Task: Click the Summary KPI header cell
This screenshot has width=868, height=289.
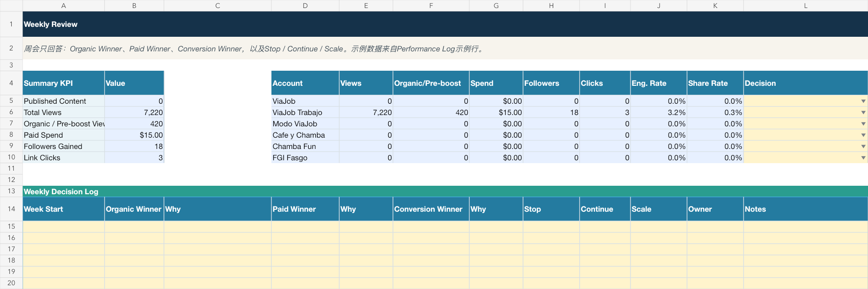Action: 64,83
